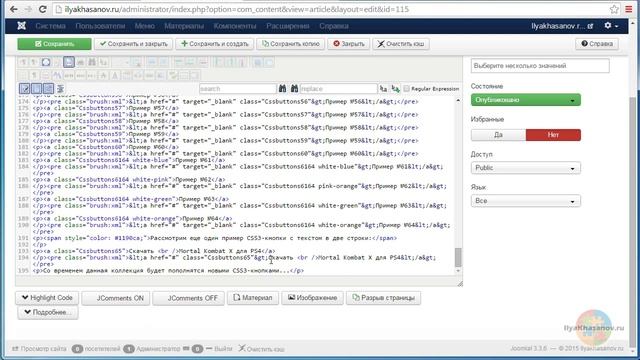The image size is (640, 360).
Task: Click the green replace-all icon
Action: click(396, 89)
